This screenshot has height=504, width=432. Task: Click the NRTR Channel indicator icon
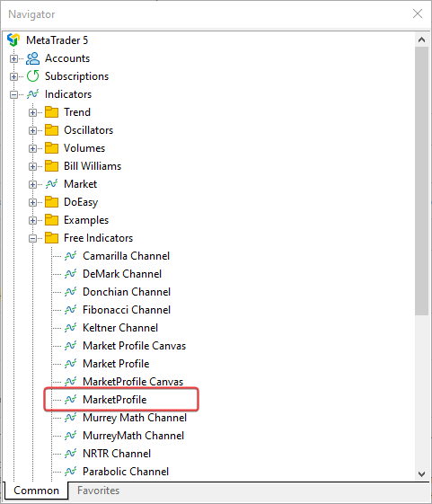point(70,454)
